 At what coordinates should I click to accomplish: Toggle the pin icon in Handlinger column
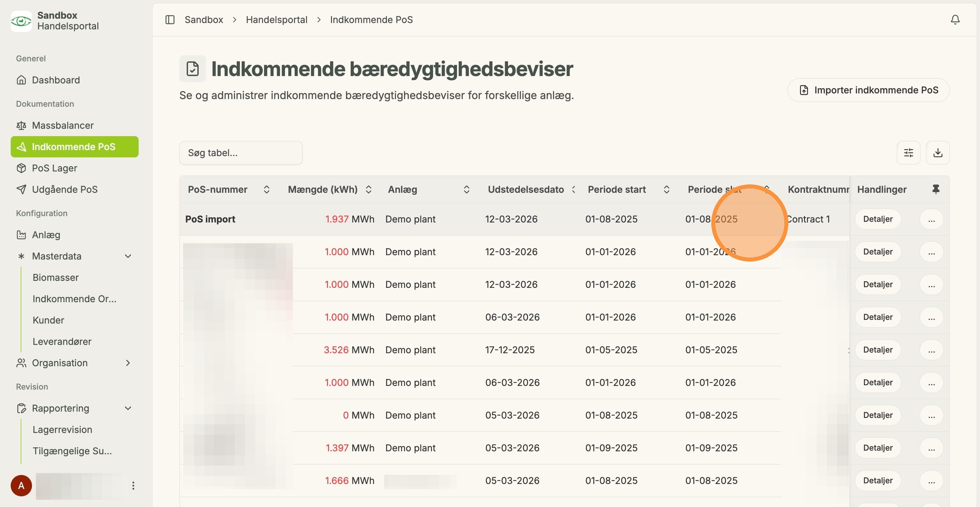coord(935,189)
